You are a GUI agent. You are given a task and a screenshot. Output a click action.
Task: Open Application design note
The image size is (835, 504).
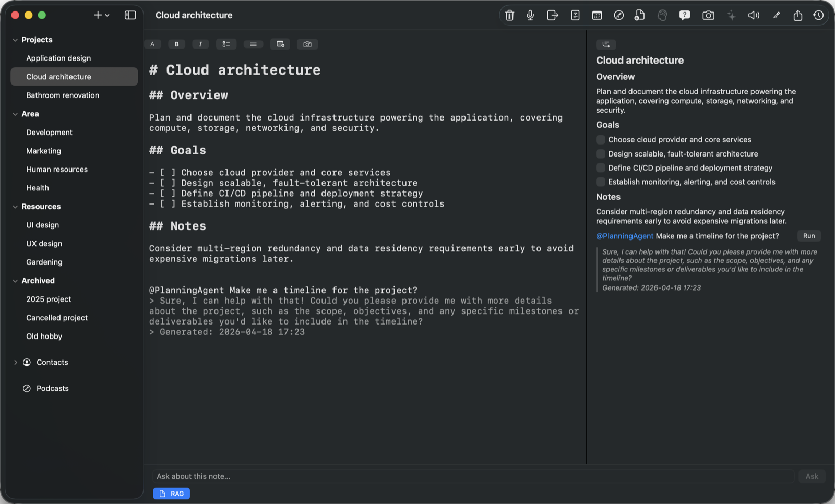[74, 58]
